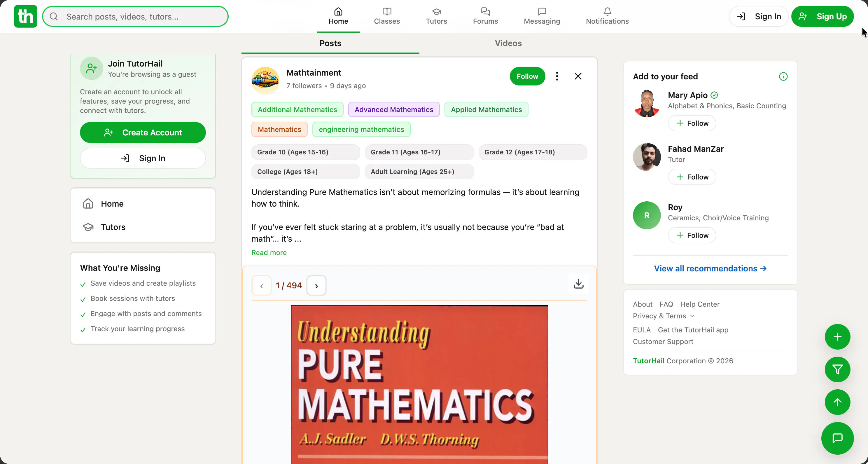Click the Sign In button in header

click(x=759, y=16)
